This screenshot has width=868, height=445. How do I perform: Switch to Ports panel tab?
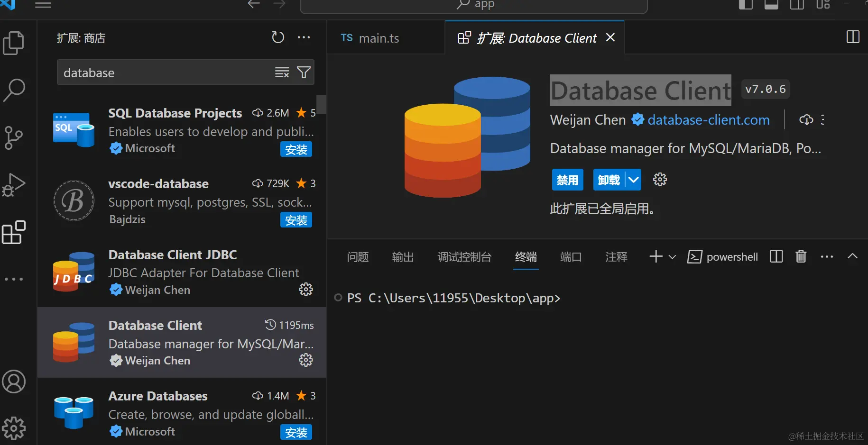[x=571, y=257]
